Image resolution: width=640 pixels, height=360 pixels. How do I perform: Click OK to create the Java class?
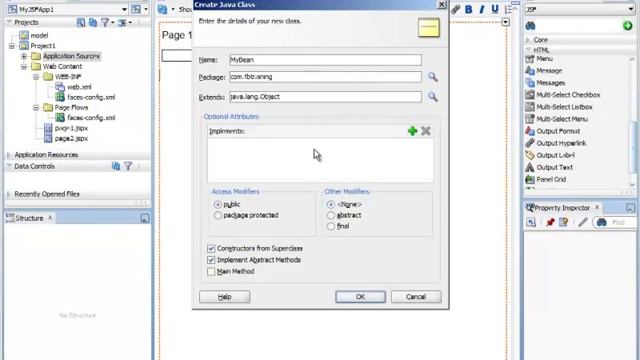[360, 297]
